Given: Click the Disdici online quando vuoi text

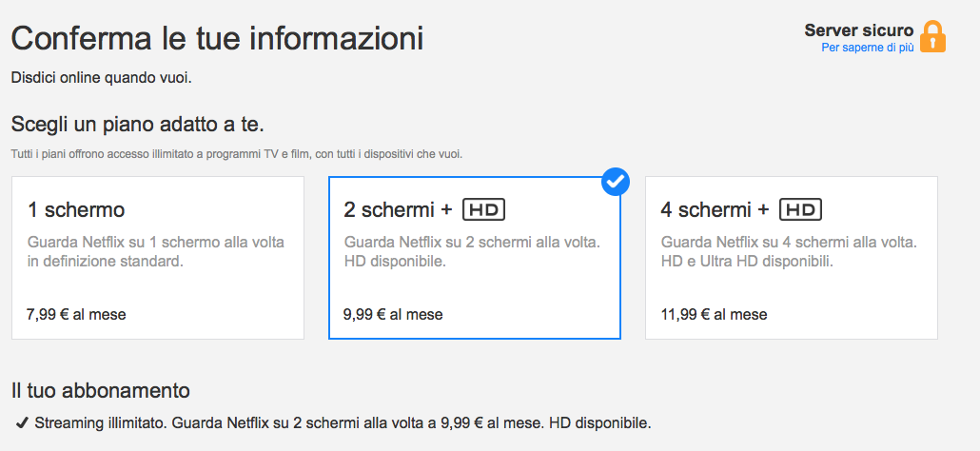Looking at the screenshot, I should [101, 77].
